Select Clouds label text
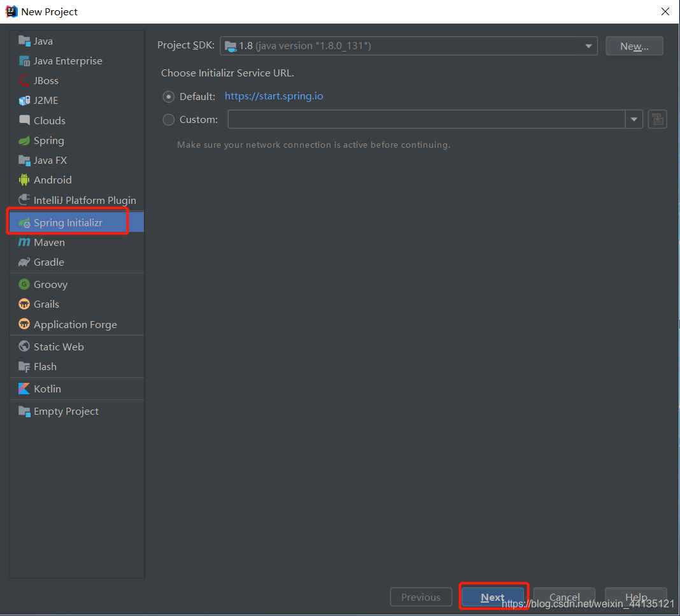Screen dimensions: 680x616 coord(50,120)
